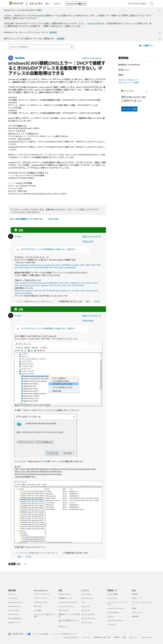The height and width of the screenshot is (644, 163).
Task: Report July 10 reply via 不適切な発言
Action: [87, 242]
